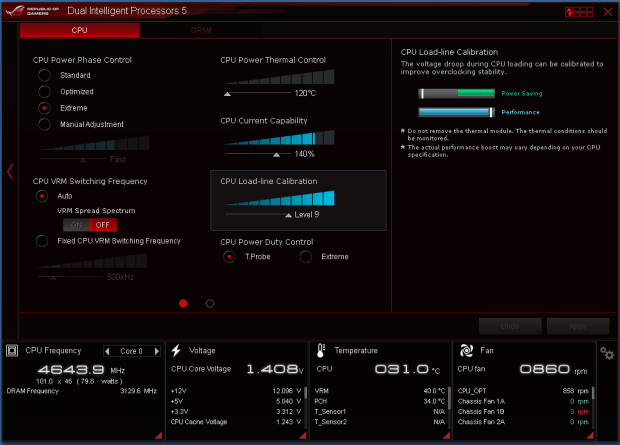Click the Chassis Fan 1B row

click(523, 412)
